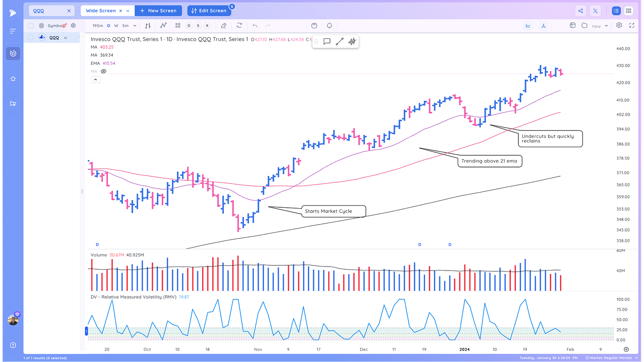Click the refresh sync icon
Screen dimensions: 644x362
pyautogui.click(x=239, y=26)
